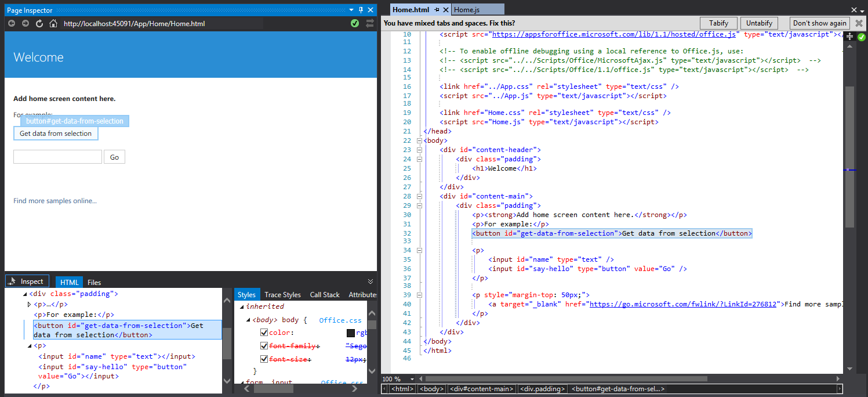Open the Trace Styles tab
This screenshot has height=397, width=868.
coord(282,294)
